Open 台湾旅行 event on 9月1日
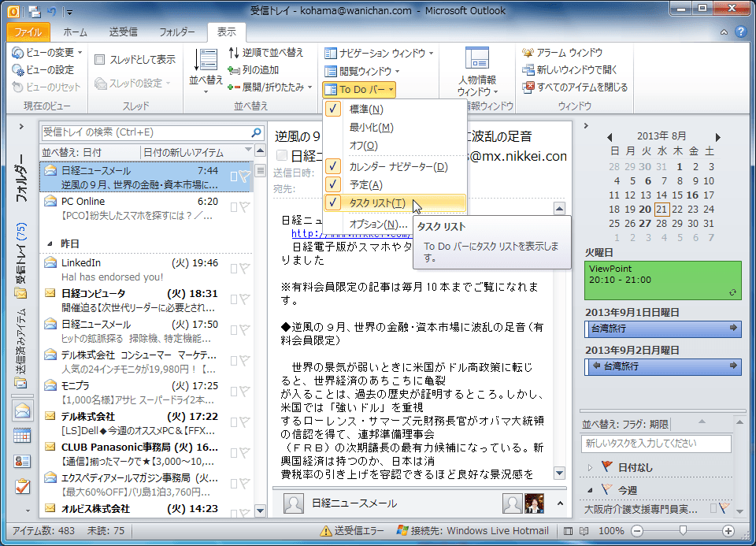756x546 pixels. coord(662,329)
